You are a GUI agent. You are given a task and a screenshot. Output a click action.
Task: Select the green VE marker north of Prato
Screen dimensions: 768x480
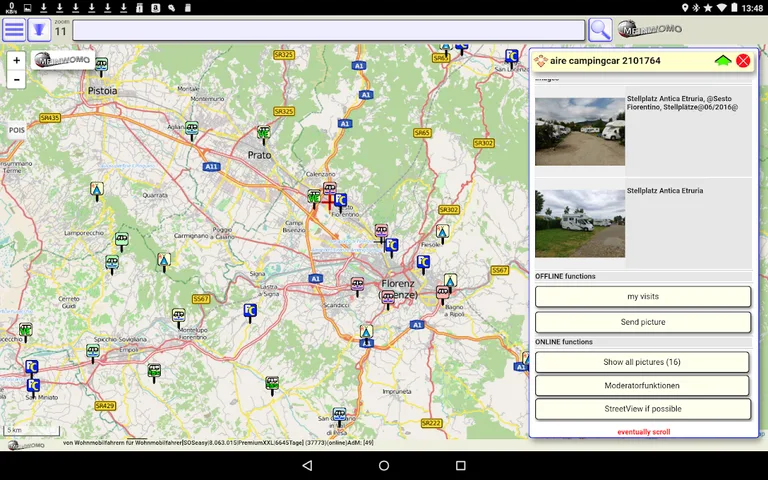[264, 134]
